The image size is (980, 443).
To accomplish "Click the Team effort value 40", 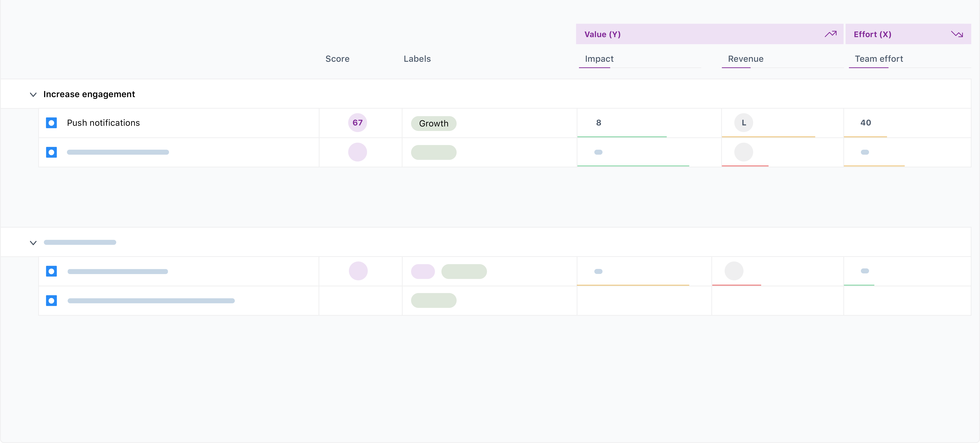I will [x=866, y=123].
